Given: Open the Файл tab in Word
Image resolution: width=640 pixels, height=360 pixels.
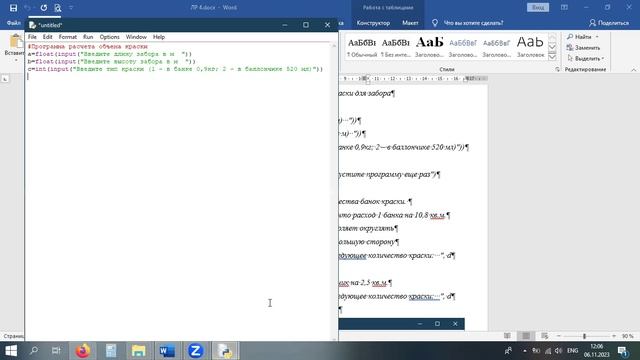Looking at the screenshot, I should (x=13, y=23).
